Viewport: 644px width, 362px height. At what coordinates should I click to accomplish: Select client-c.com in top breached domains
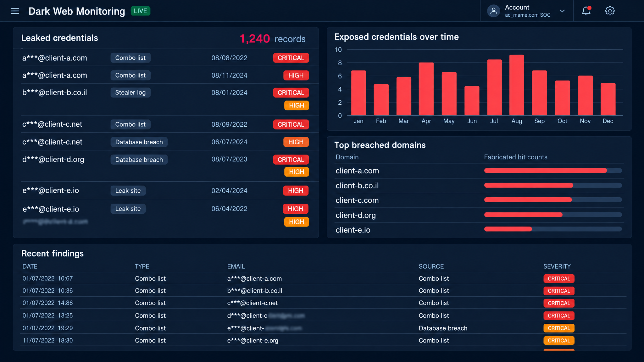(357, 200)
